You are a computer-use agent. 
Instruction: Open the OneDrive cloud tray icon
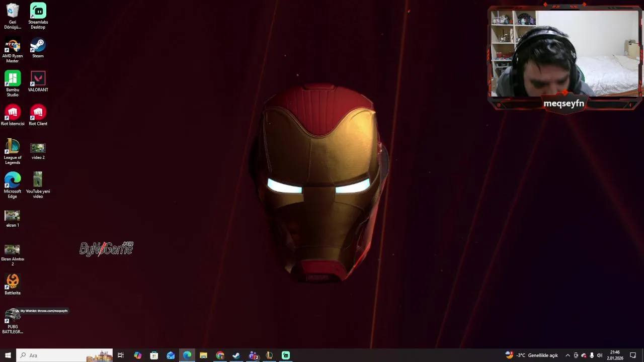tap(584, 355)
